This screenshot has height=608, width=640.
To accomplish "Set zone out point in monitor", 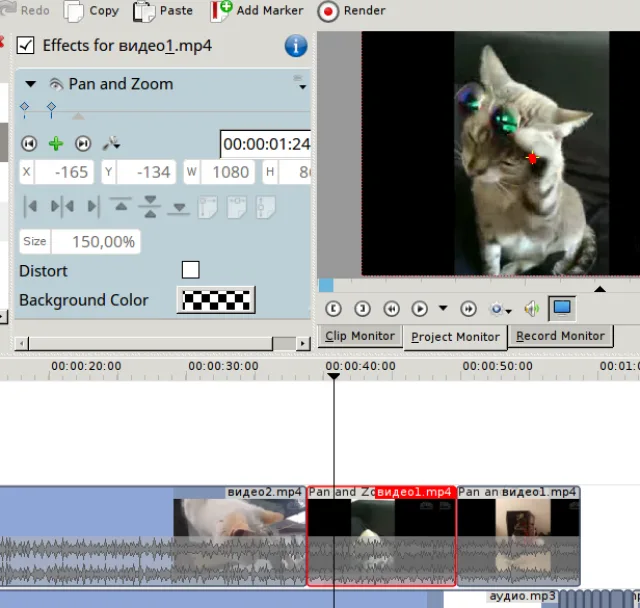I will click(362, 309).
